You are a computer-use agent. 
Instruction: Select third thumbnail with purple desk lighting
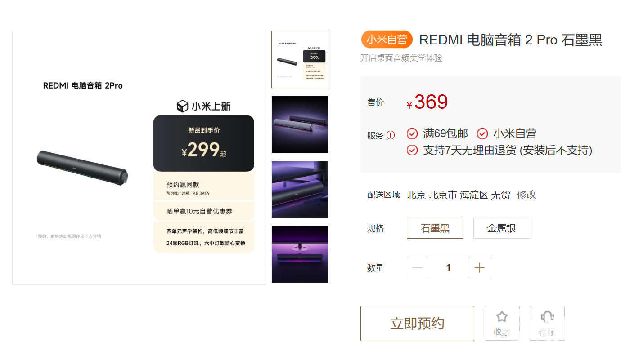point(300,189)
